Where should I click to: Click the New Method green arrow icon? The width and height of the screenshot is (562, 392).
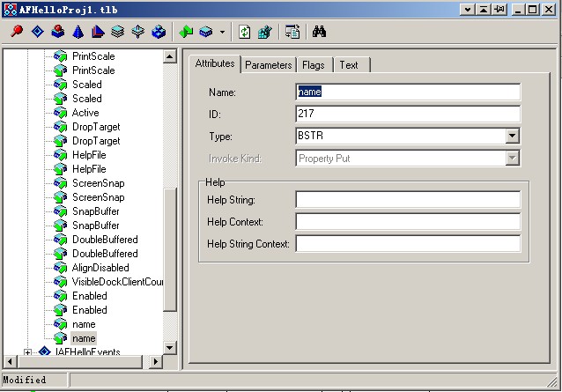pos(186,32)
